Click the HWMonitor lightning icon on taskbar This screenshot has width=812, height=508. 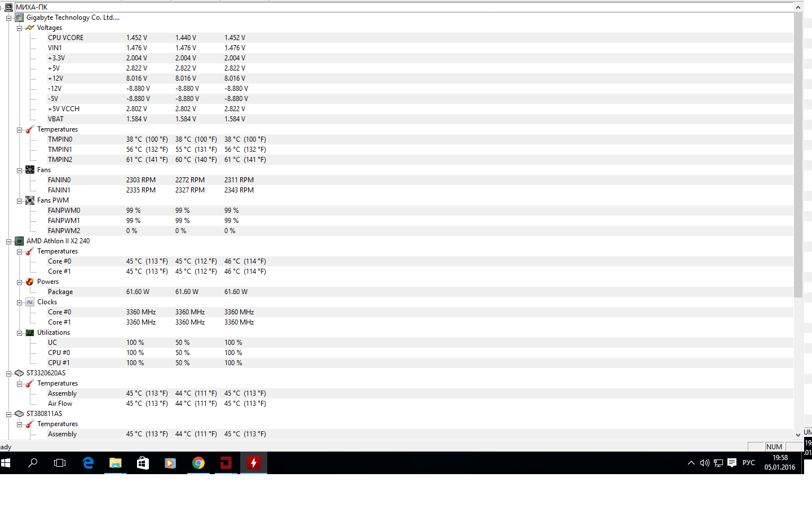click(254, 463)
